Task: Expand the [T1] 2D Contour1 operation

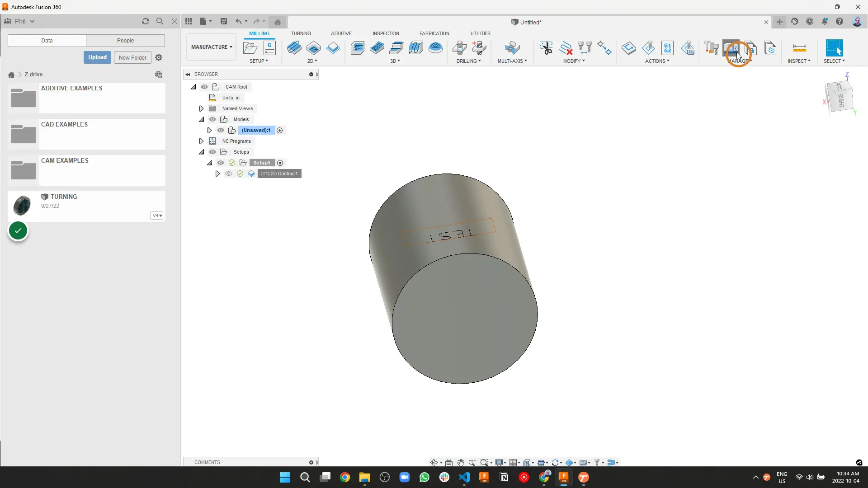Action: [x=218, y=174]
